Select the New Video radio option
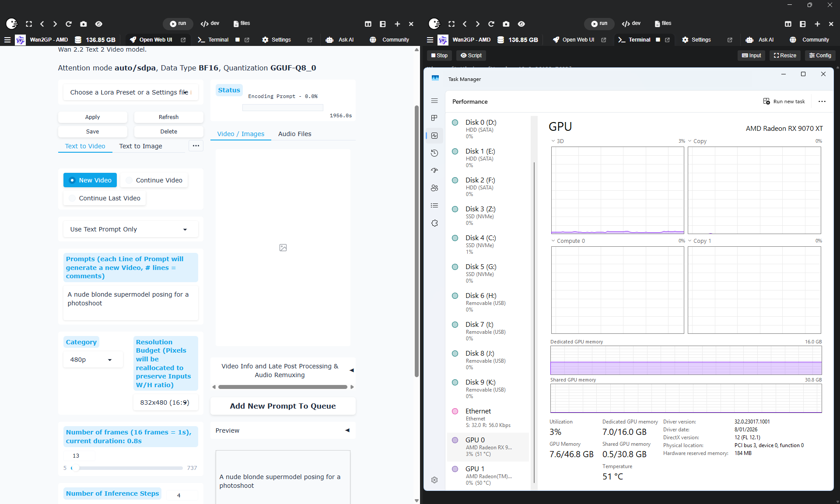The image size is (840, 504). coord(90,180)
